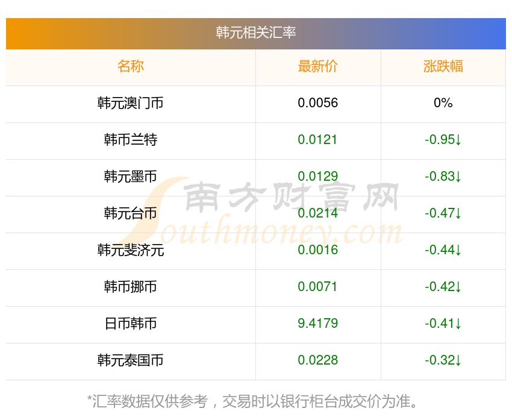Click the 南方财富网 watermark logo
512x420 pixels.
pos(289,199)
